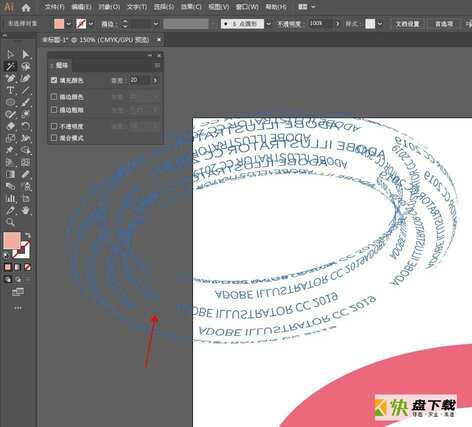472x427 pixels.
Task: Open the brush definition dropdown
Action: (268, 24)
